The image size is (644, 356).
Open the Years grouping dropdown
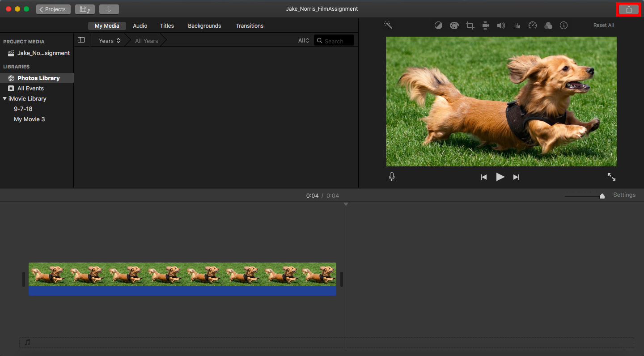[109, 41]
